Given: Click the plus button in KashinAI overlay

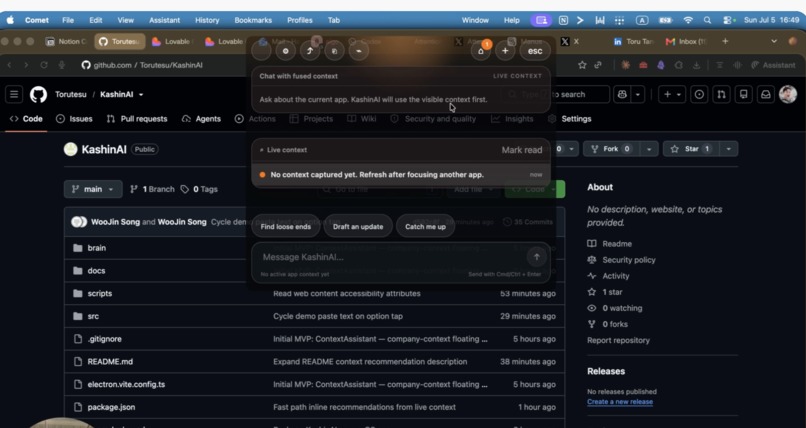Looking at the screenshot, I should 505,51.
